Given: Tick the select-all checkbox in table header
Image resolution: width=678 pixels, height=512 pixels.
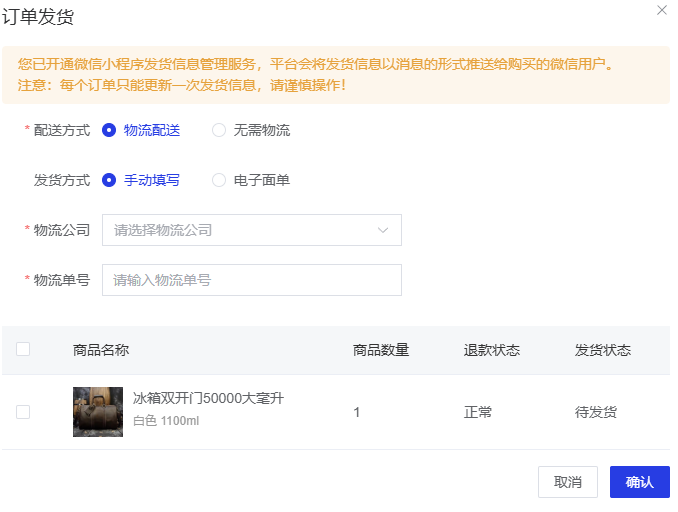Looking at the screenshot, I should (x=23, y=349).
